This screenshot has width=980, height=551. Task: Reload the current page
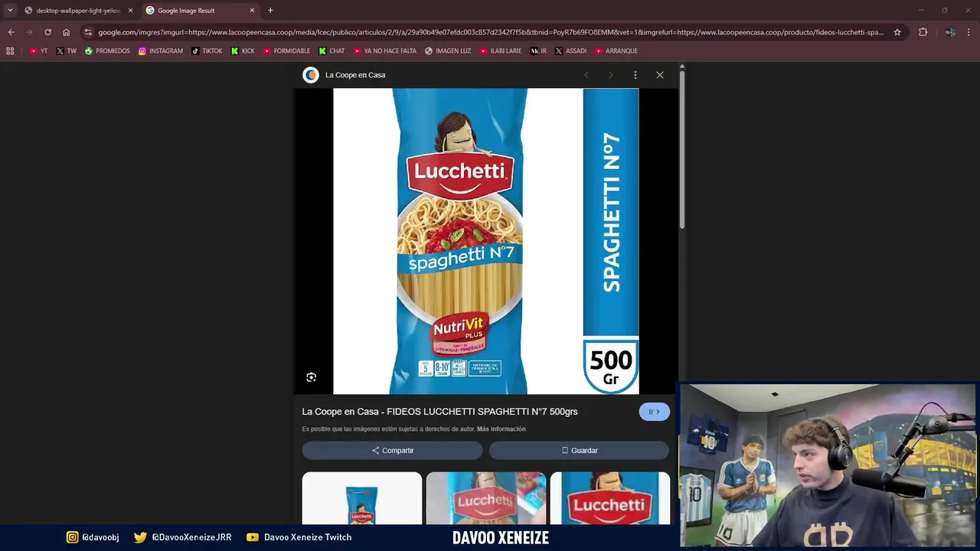47,32
